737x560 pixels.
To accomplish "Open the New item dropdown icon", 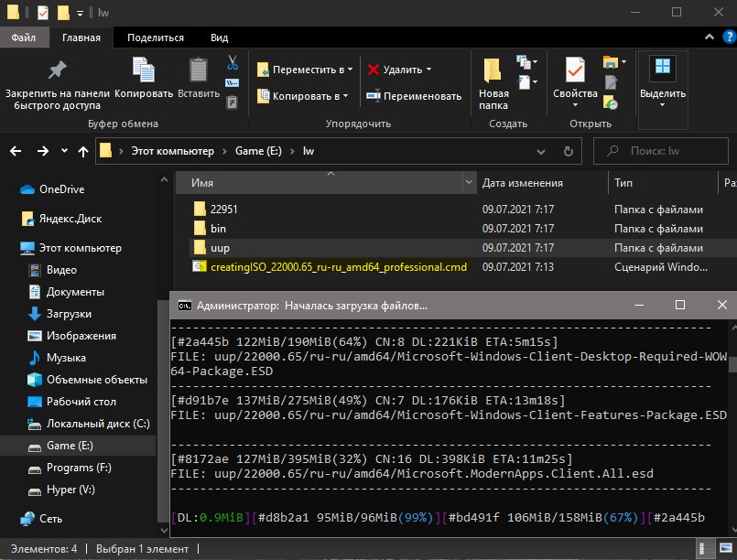I will coord(527,62).
